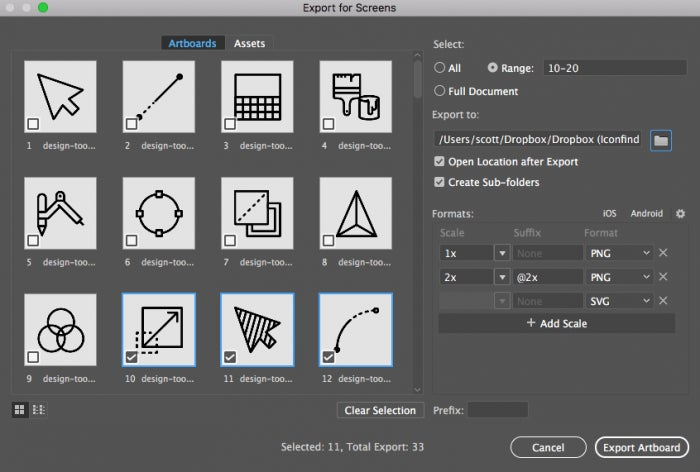Click the @2x suffix field
This screenshot has width=700, height=472.
point(548,277)
